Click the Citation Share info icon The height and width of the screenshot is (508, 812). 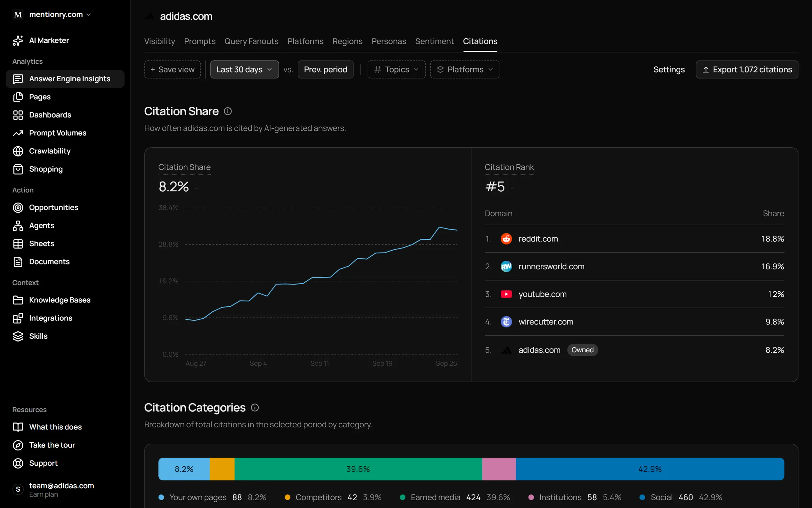(228, 111)
